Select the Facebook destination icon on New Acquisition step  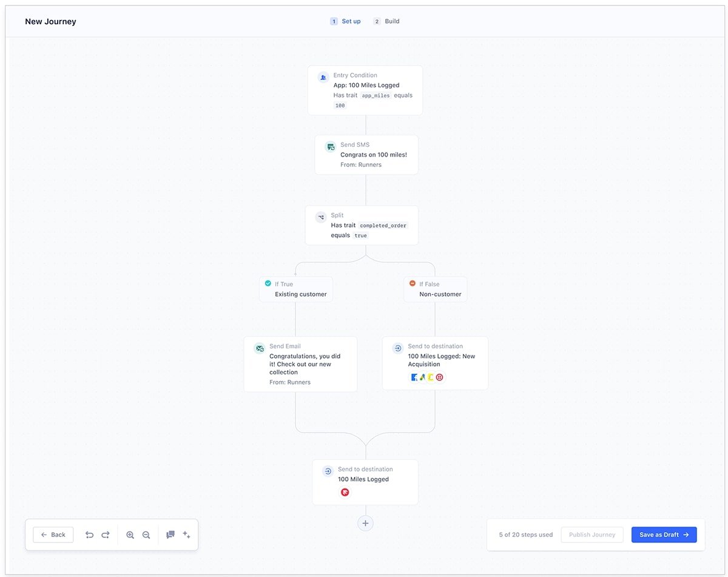(x=414, y=377)
